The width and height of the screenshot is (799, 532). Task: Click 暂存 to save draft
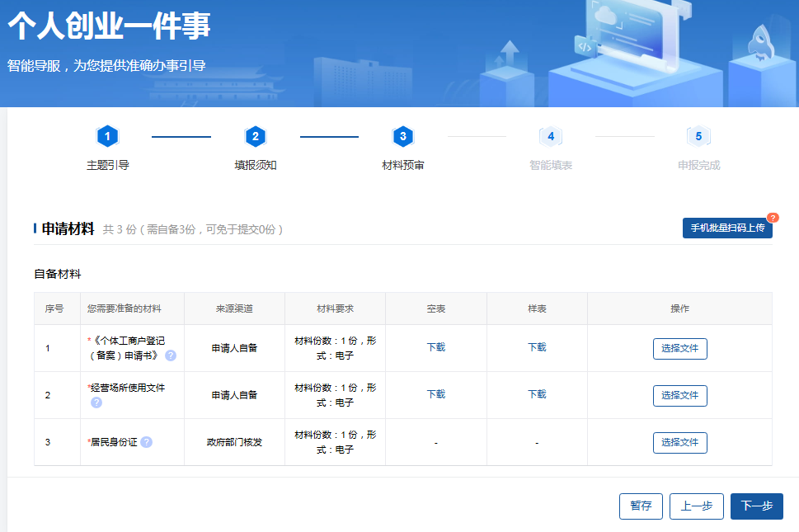pos(641,506)
